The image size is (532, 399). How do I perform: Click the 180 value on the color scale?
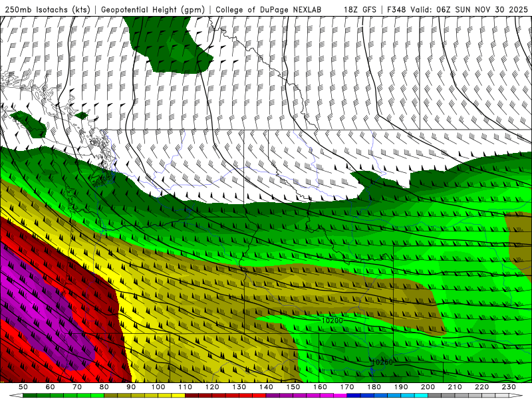tap(374, 387)
